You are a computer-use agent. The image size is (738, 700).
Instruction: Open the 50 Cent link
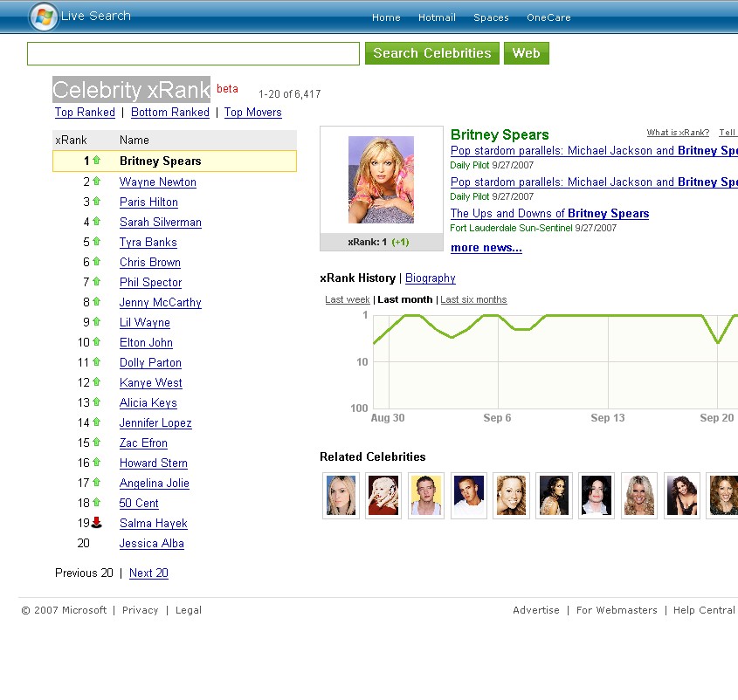tap(139, 504)
